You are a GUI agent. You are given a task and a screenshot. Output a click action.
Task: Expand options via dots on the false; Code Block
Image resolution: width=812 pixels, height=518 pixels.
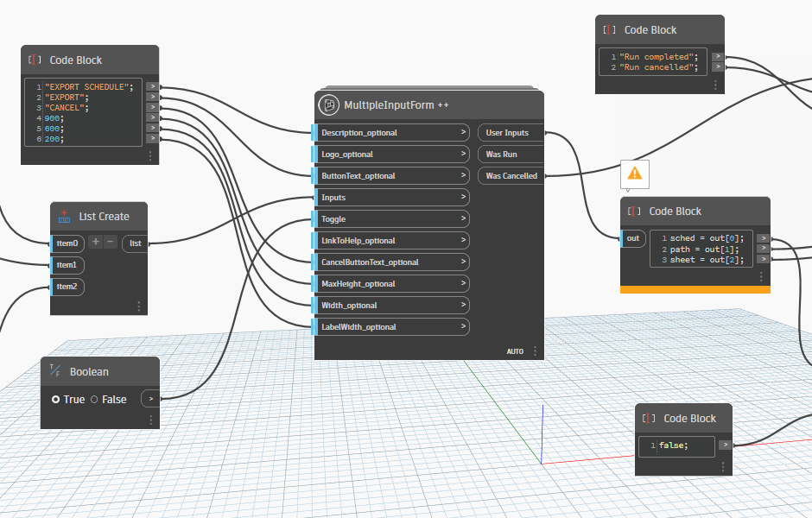click(x=722, y=467)
